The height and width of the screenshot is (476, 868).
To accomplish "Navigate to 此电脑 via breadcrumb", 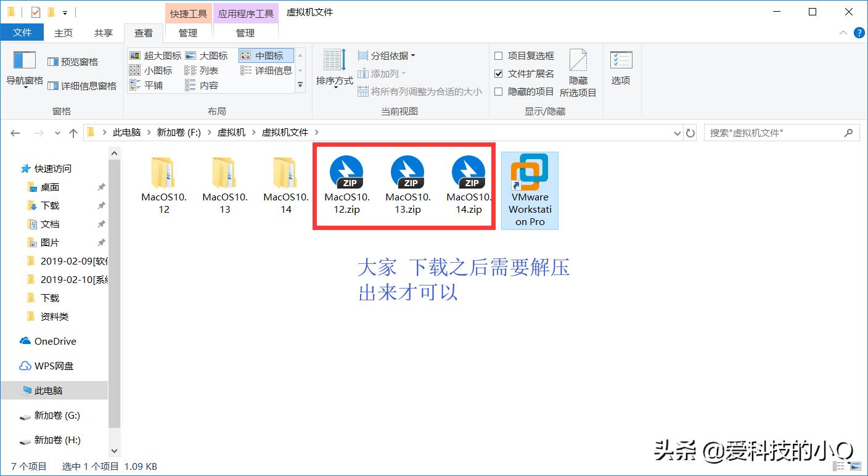I will tap(126, 132).
